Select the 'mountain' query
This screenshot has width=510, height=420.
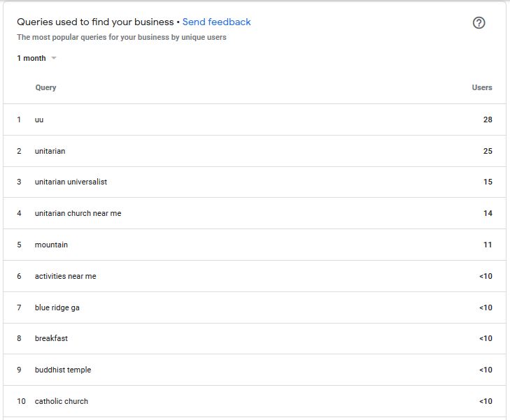coord(51,245)
